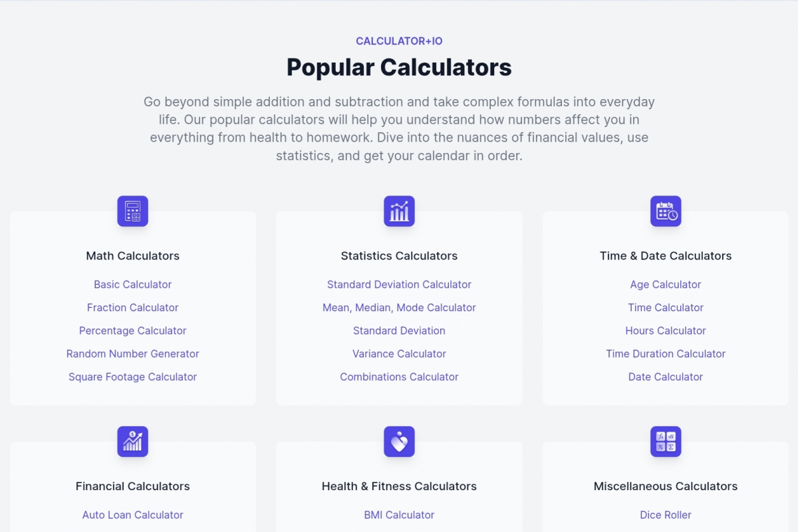Select Time Duration Calculator link
The width and height of the screenshot is (798, 532).
coord(666,354)
